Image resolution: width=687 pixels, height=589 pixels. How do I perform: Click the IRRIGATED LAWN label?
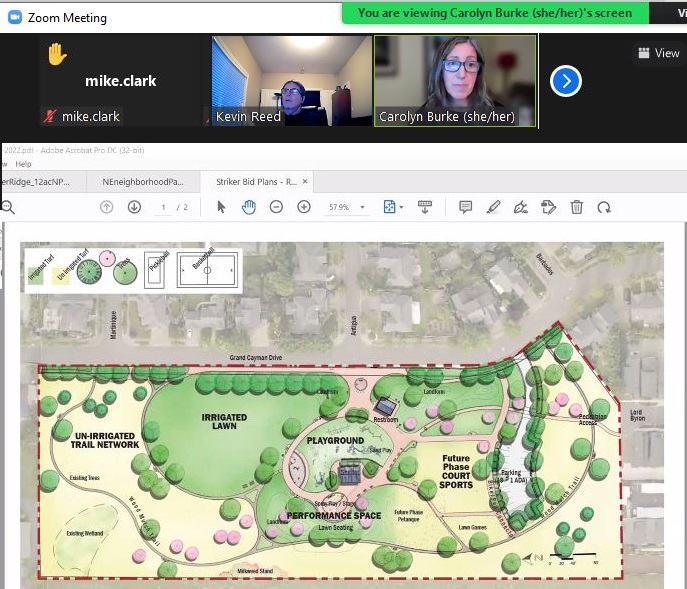(224, 422)
